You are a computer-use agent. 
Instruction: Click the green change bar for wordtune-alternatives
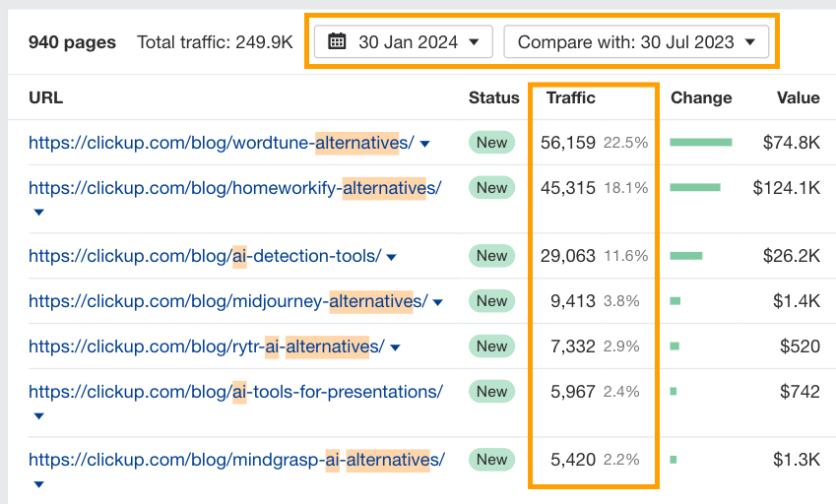700,143
